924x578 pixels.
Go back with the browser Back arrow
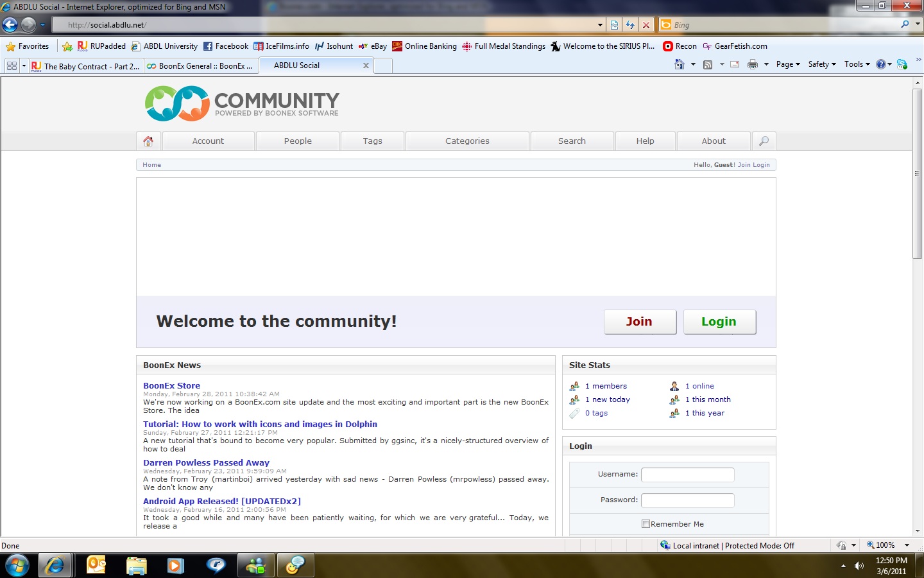click(x=10, y=24)
